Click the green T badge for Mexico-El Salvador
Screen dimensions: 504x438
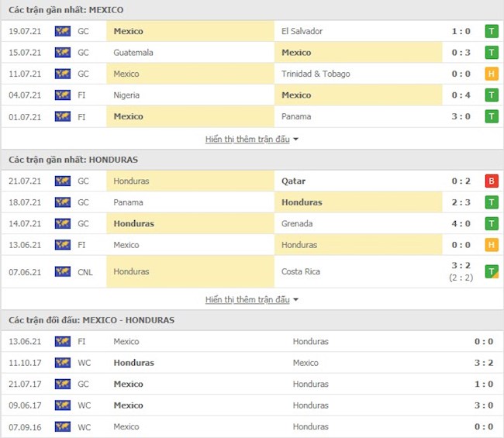(492, 31)
